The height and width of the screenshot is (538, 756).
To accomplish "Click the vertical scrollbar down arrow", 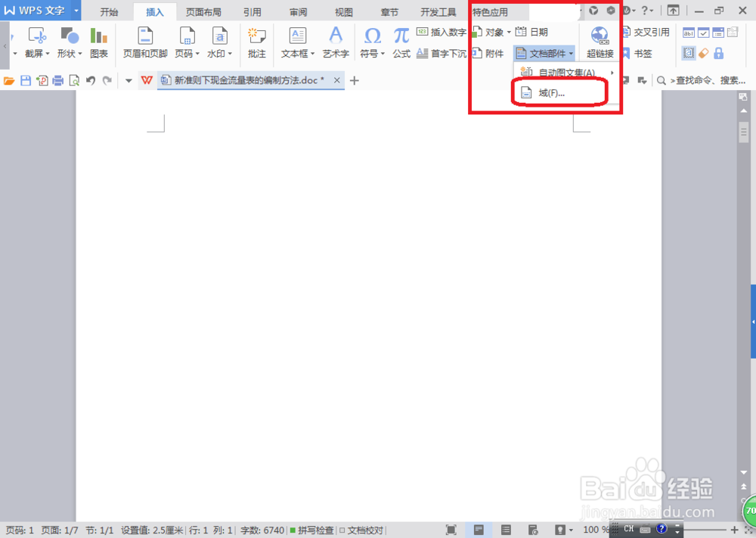I will [743, 472].
